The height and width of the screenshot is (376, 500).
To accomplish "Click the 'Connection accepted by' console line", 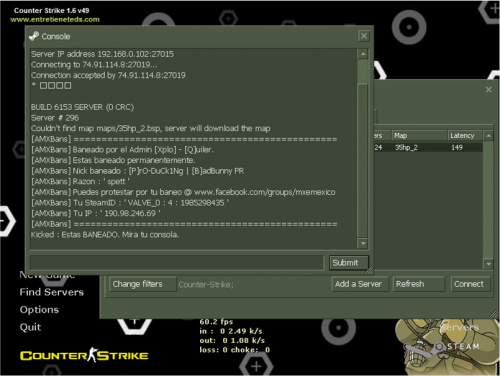I will [x=108, y=75].
